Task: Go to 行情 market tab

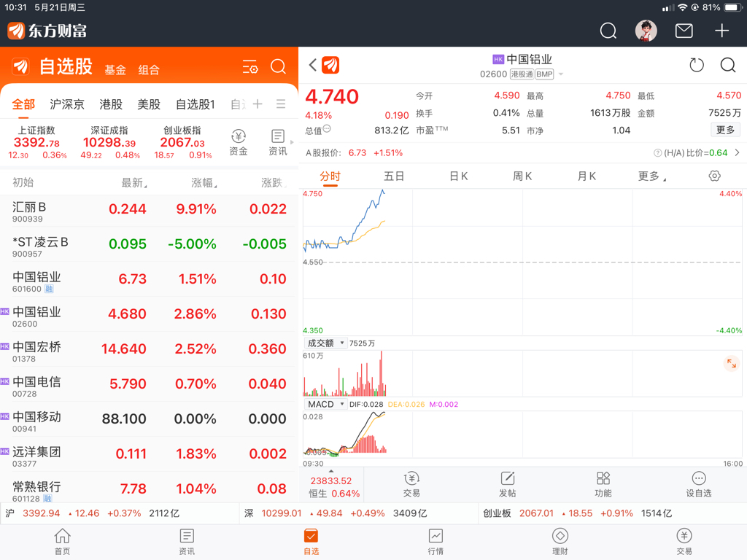Action: [436, 542]
